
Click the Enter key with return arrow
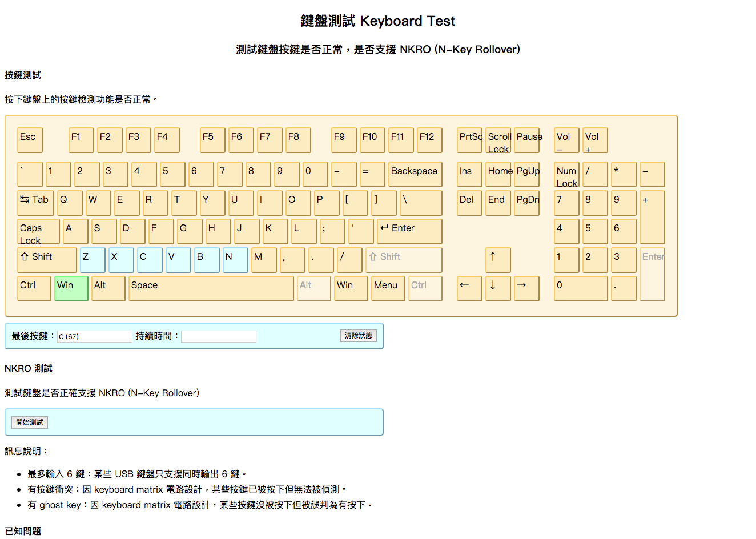[x=409, y=231]
